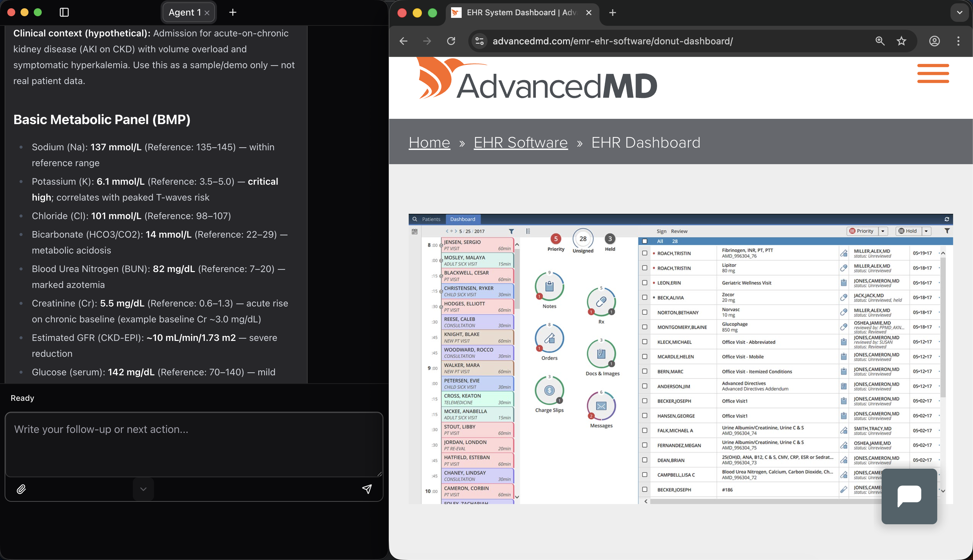The width and height of the screenshot is (973, 560).
Task: Click the Home breadcrumb link
Action: click(x=429, y=142)
